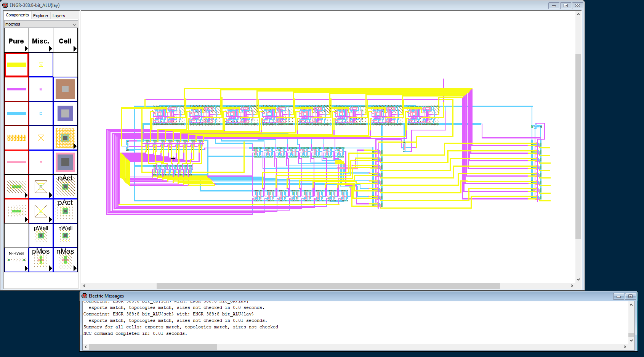Maximize the Electric Messages window
The height and width of the screenshot is (357, 644).
630,296
